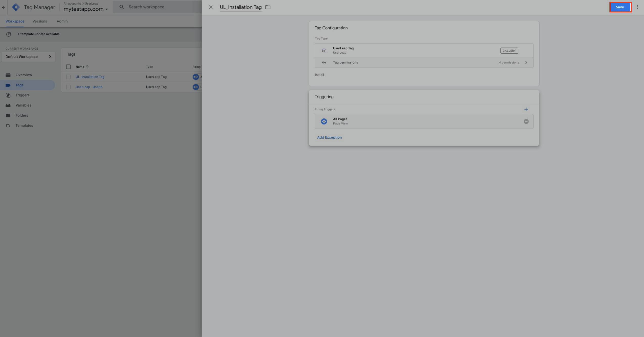
Task: Click the Triggers target icon in sidebar
Action: 8,95
